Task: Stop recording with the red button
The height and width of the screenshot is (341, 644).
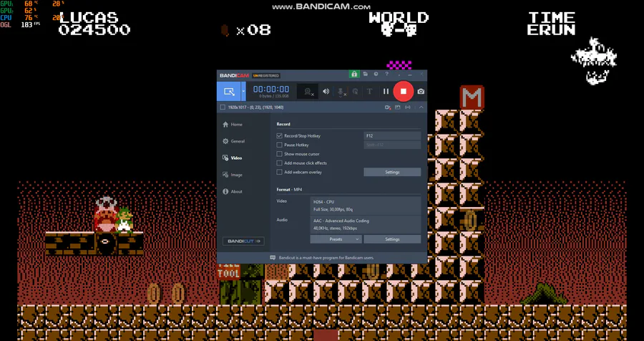Action: coord(404,91)
